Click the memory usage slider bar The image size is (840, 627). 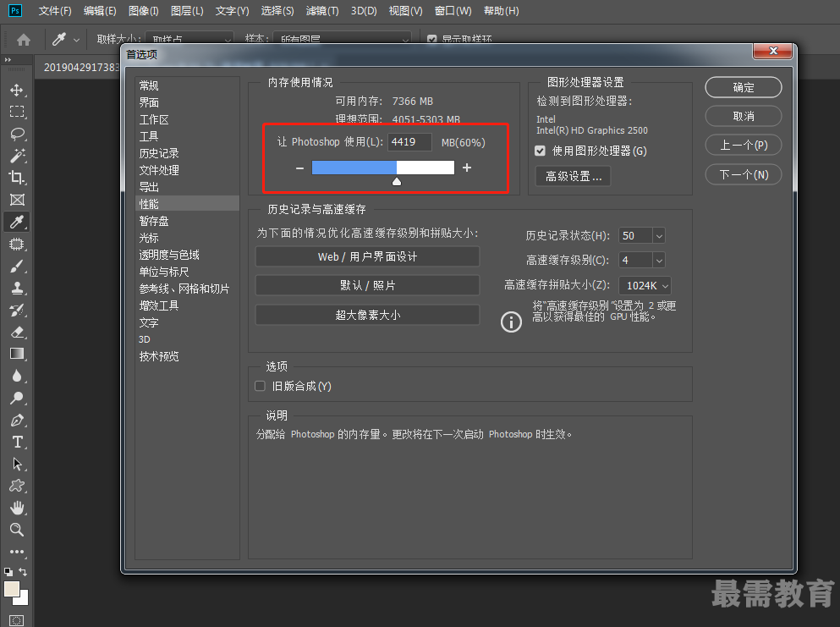pos(383,168)
